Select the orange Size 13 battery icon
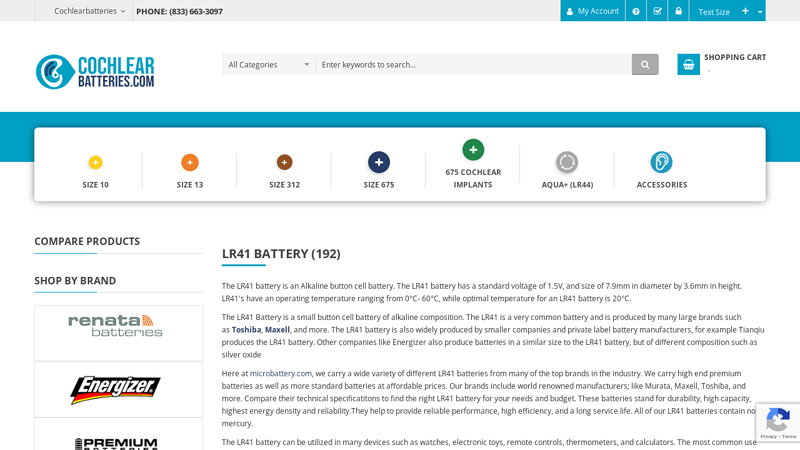The width and height of the screenshot is (800, 450). point(190,162)
